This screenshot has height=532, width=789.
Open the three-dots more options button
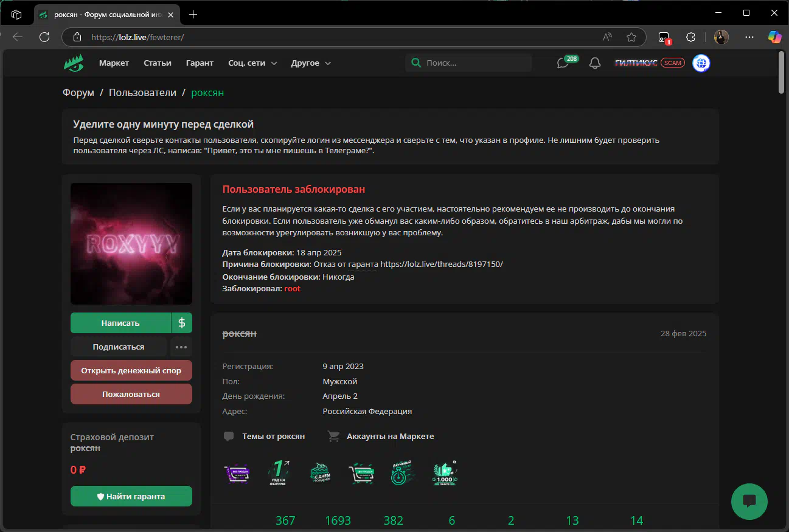181,347
